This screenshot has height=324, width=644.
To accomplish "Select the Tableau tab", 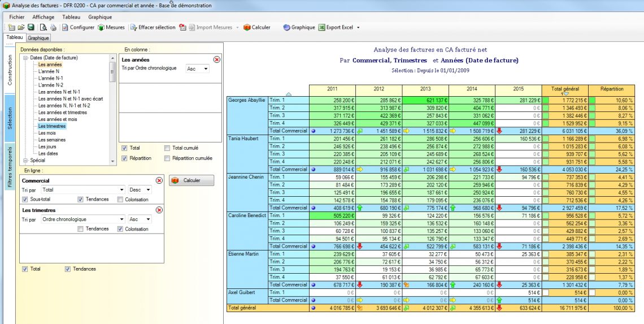I will (x=14, y=37).
